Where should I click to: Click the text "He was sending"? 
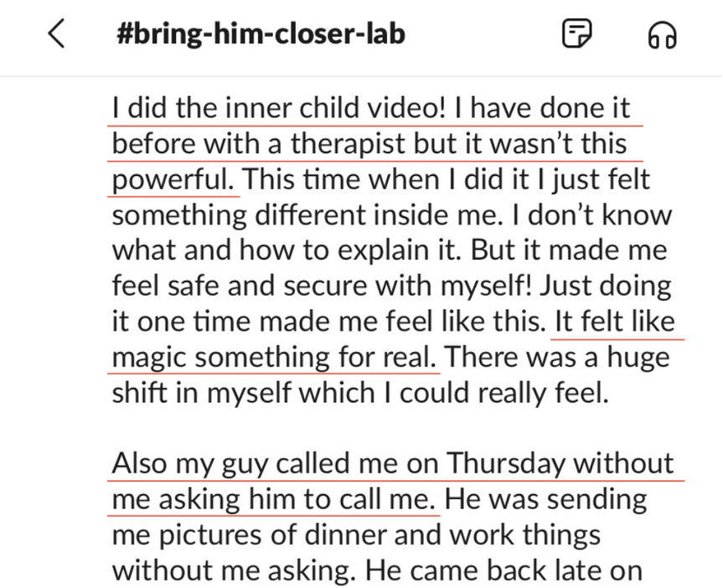[x=545, y=499]
